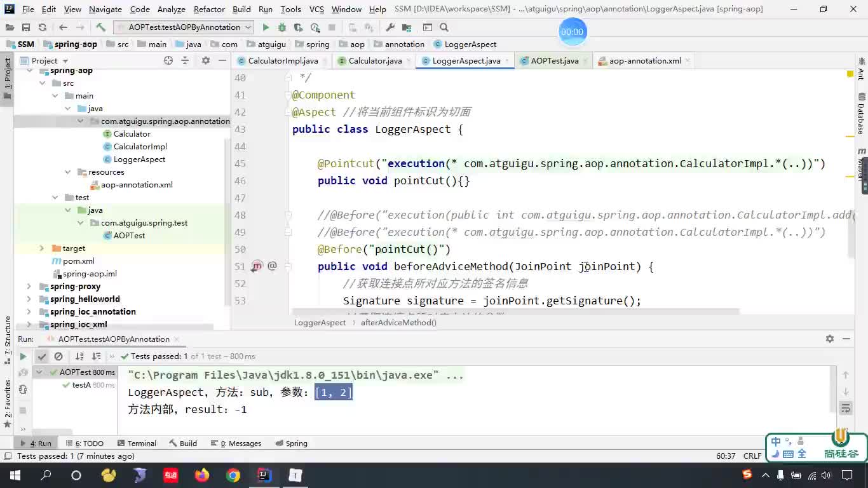The height and width of the screenshot is (488, 868).
Task: Build the project with the hammer icon
Action: click(x=100, y=27)
